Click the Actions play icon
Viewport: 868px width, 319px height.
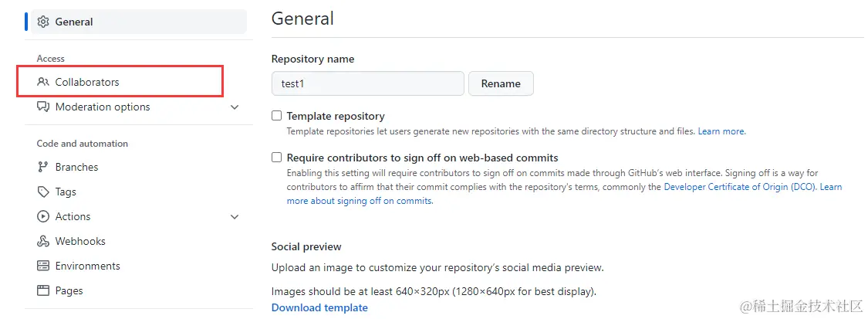pyautogui.click(x=43, y=216)
